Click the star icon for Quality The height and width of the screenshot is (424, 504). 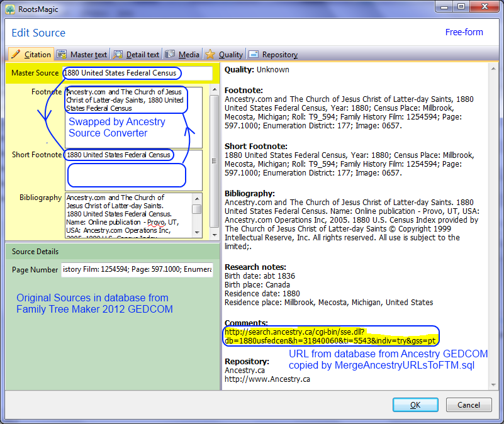tap(210, 54)
